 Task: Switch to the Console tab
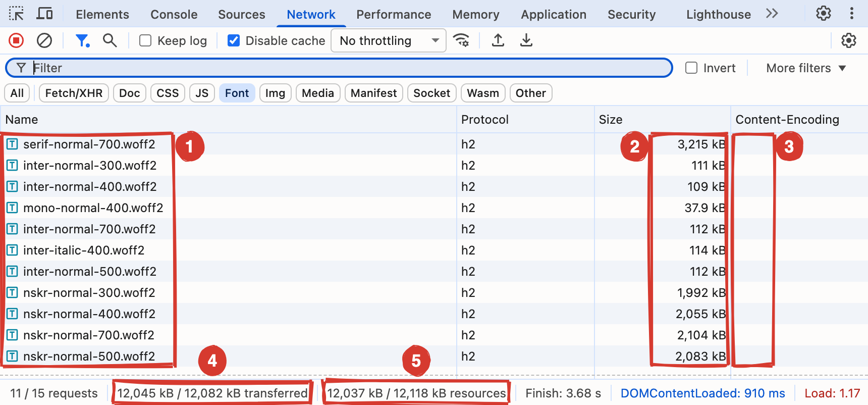point(174,14)
